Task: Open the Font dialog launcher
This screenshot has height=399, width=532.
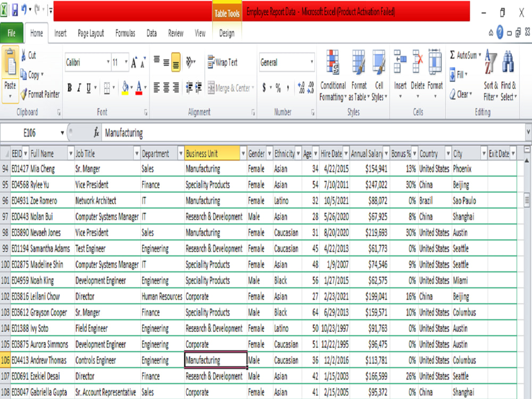Action: point(146,112)
